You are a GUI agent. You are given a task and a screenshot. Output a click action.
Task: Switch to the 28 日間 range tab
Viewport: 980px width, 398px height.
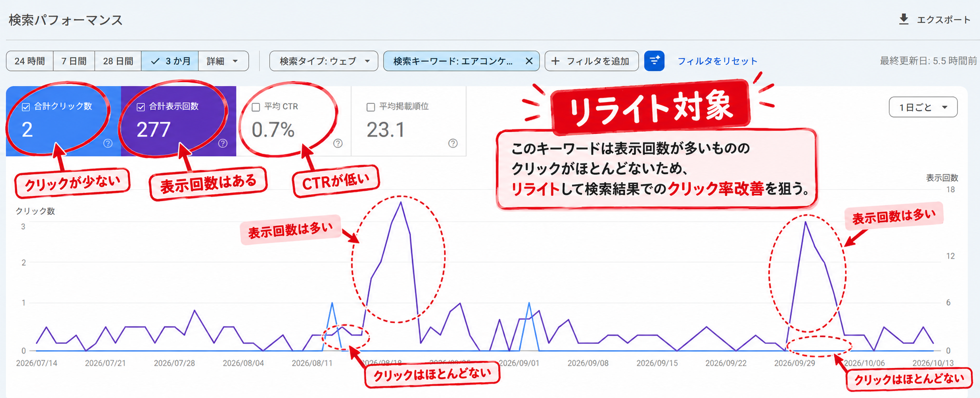(118, 61)
